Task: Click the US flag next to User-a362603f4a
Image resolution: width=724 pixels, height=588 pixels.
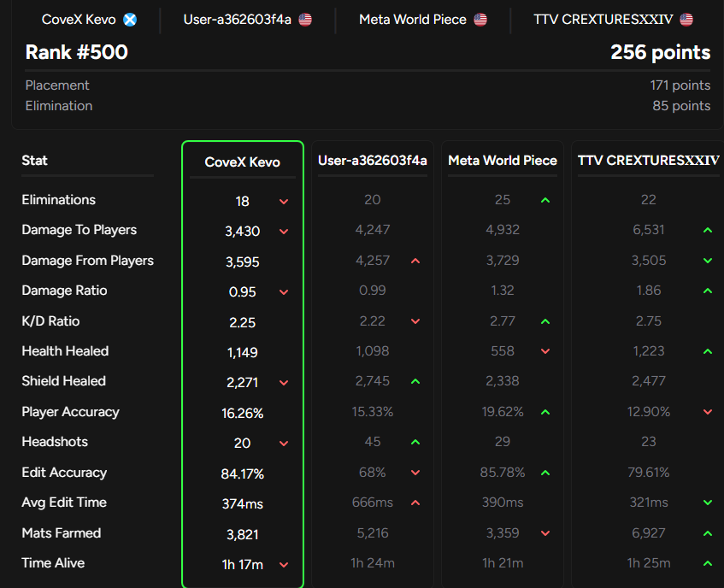Action: [305, 20]
